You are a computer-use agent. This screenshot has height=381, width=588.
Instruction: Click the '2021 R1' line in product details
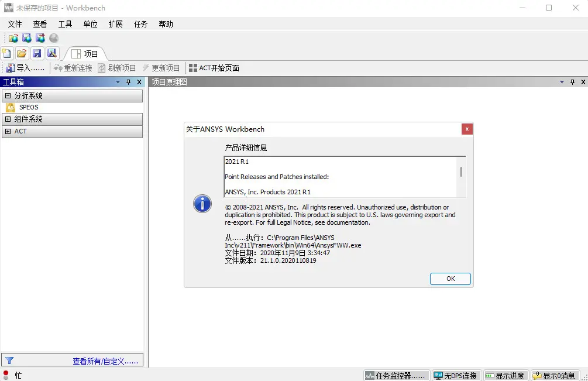pos(237,162)
